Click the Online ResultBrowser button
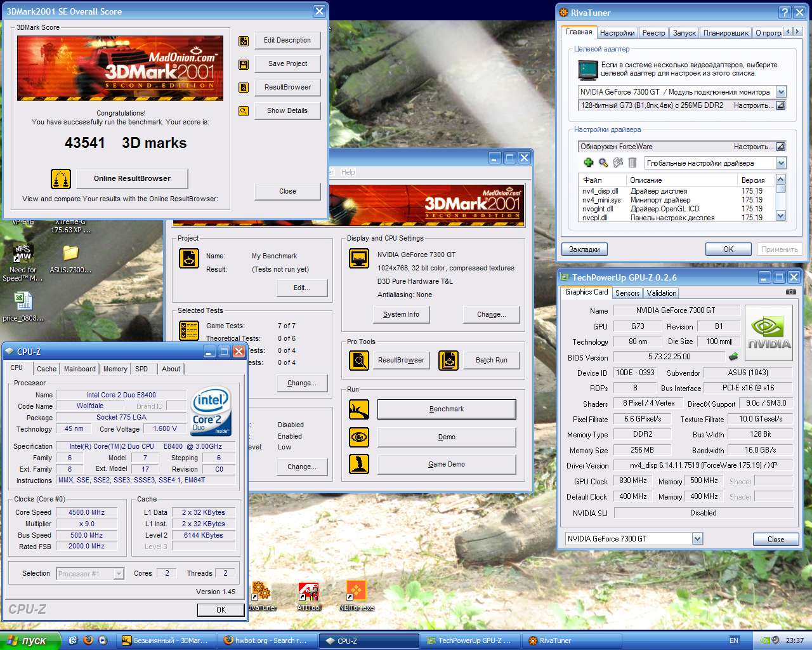Screen dimensions: 812x650 pos(132,179)
